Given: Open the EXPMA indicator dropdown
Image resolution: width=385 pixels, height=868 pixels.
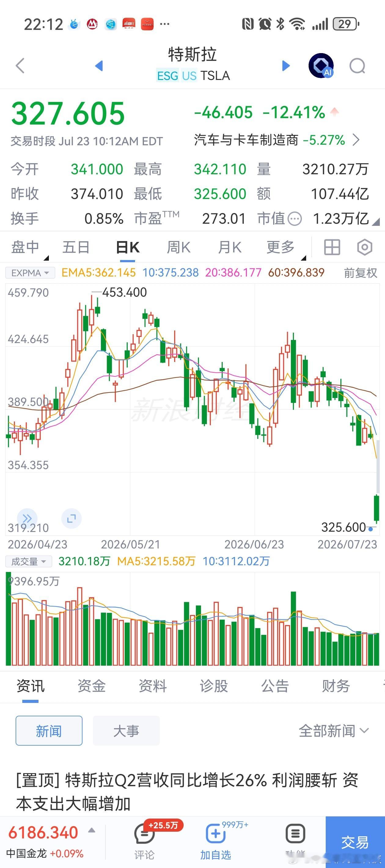Looking at the screenshot, I should tap(30, 273).
